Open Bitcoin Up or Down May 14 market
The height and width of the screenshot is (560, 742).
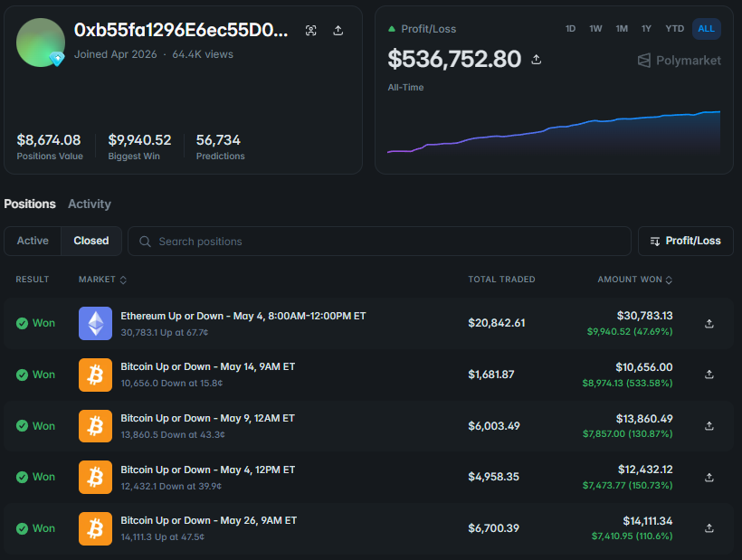point(208,367)
